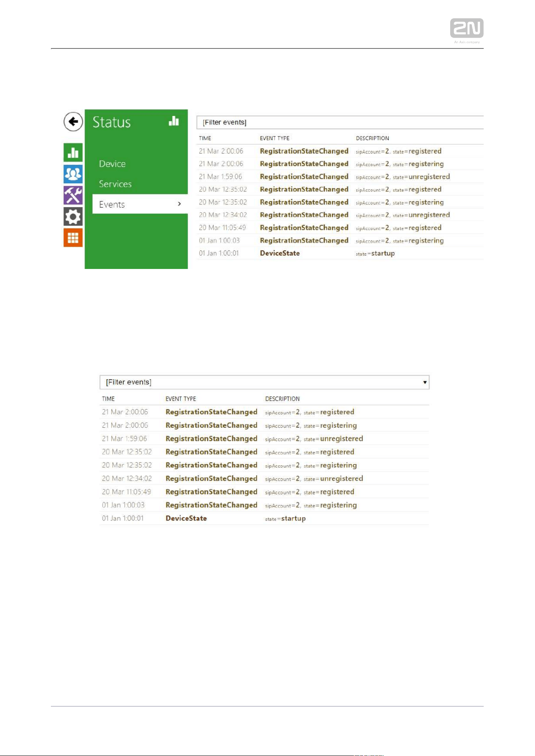
Task: Click lower description unregistered at 20 Mar 12:34:02
Action: 314,479
